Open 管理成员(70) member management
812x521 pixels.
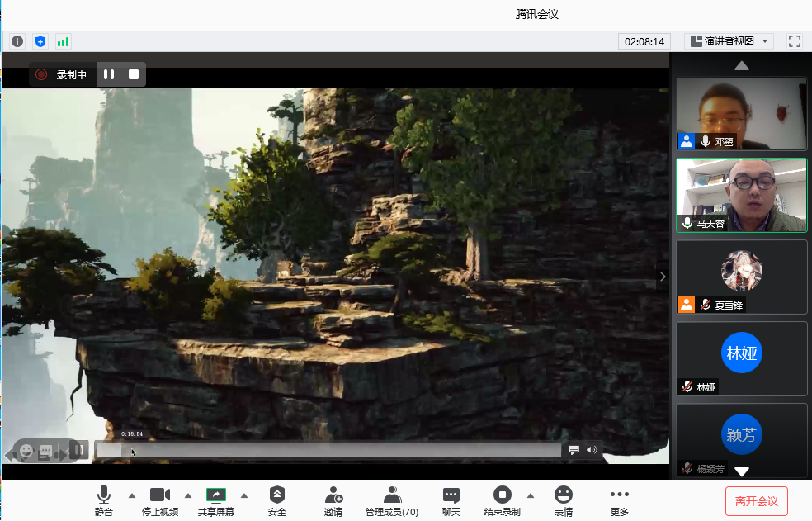pos(392,501)
